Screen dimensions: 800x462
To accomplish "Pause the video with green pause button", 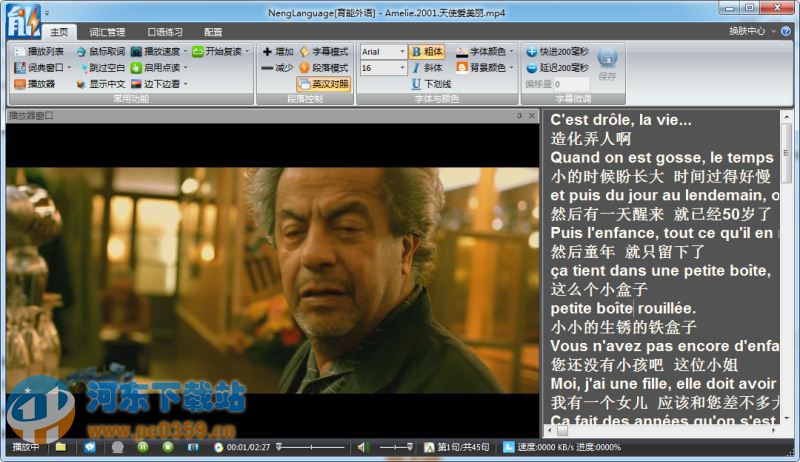I will (x=143, y=447).
